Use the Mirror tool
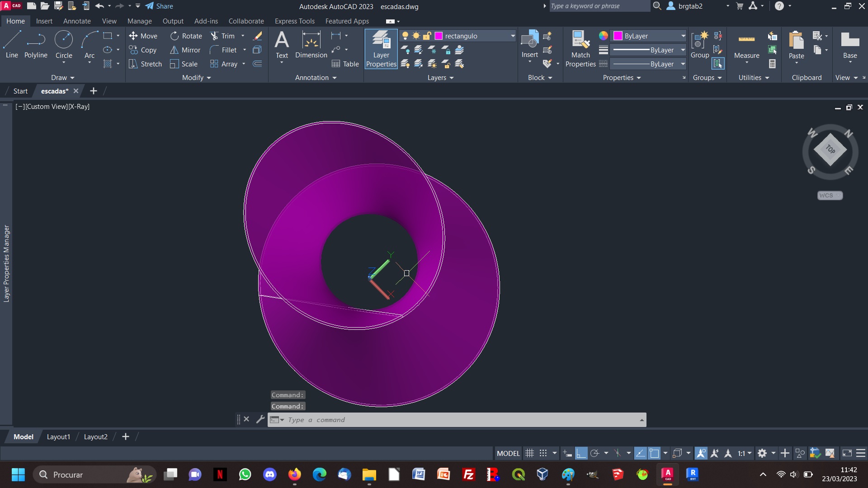Screen dimensions: 868x488 [x=185, y=50]
